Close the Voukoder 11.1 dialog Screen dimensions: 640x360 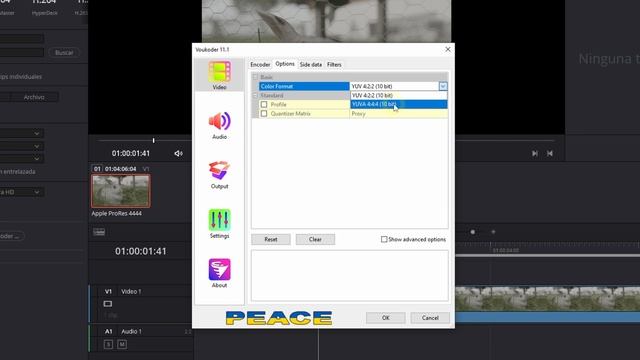448,49
